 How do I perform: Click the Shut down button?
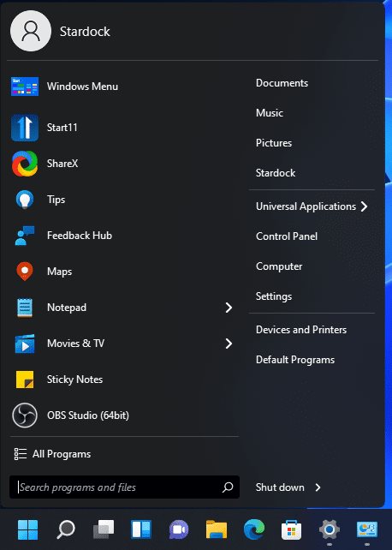pyautogui.click(x=280, y=487)
